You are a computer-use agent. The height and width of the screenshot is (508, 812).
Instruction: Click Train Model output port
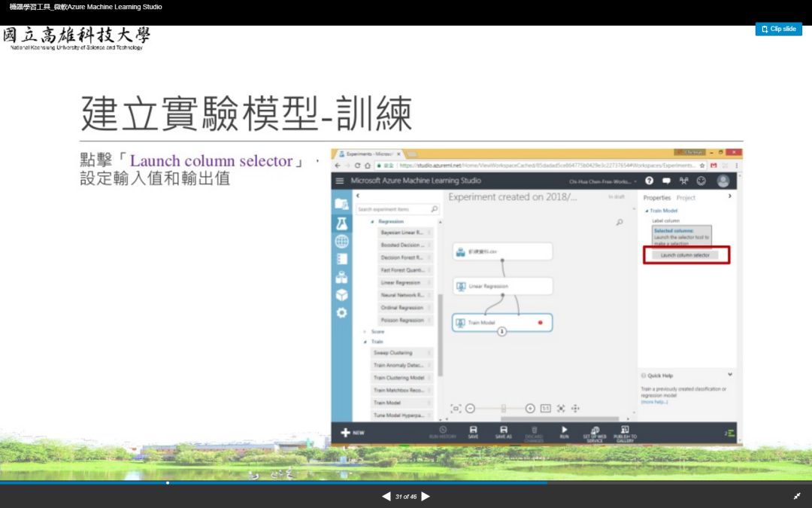501,332
